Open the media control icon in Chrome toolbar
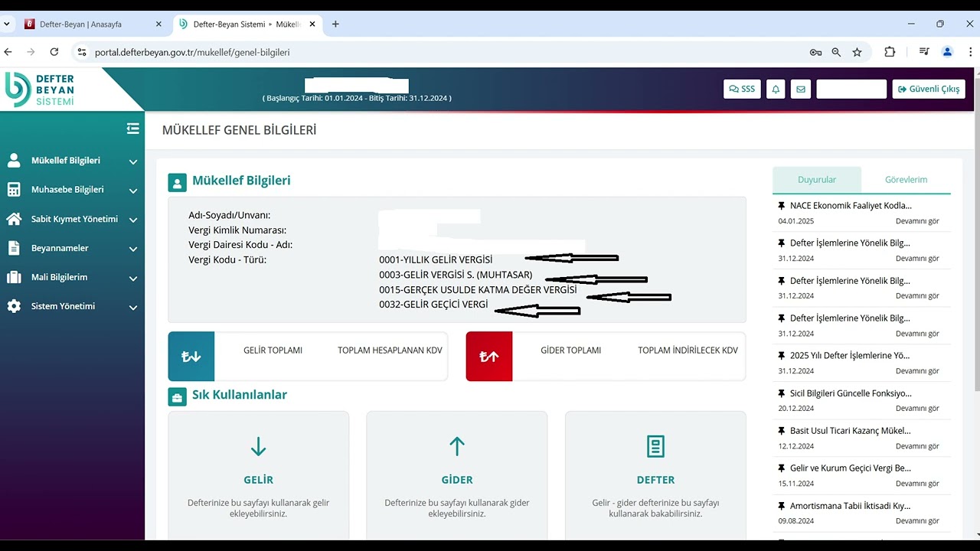Image resolution: width=980 pixels, height=551 pixels. tap(924, 52)
